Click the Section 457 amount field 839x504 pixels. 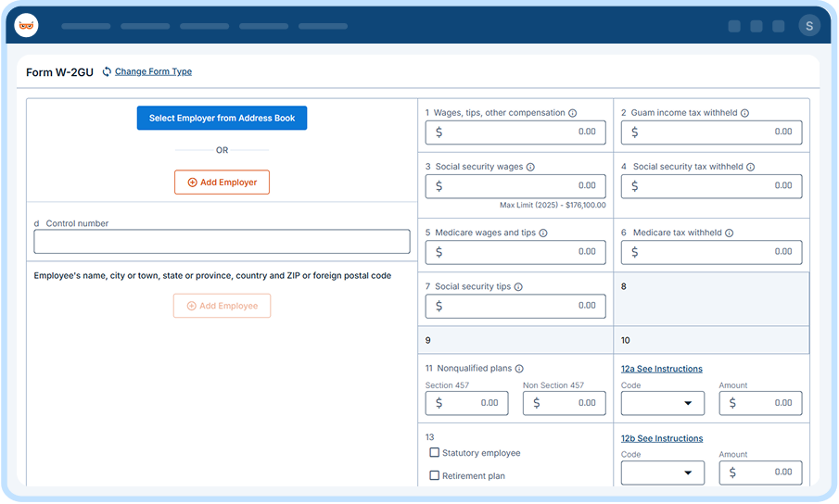coord(466,404)
